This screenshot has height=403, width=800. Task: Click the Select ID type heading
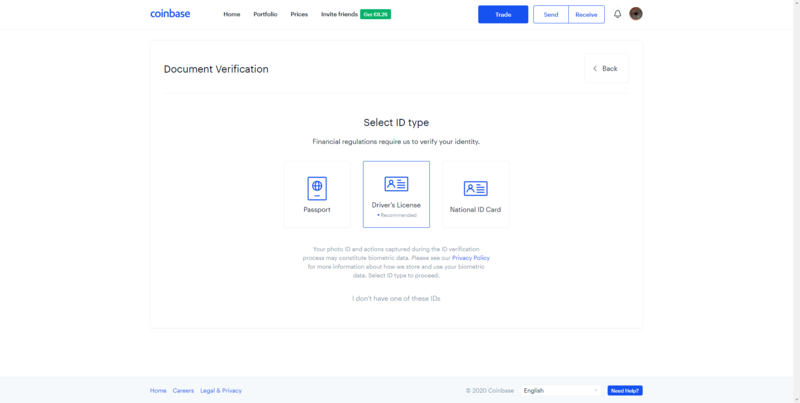click(396, 122)
